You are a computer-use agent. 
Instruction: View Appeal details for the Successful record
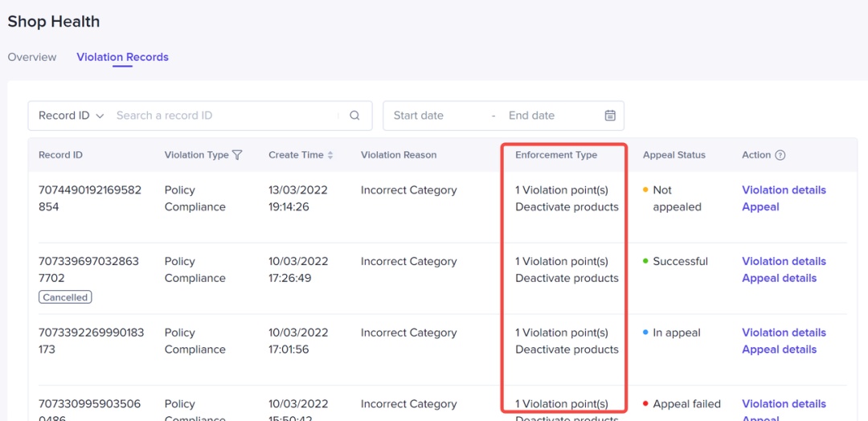pyautogui.click(x=779, y=279)
